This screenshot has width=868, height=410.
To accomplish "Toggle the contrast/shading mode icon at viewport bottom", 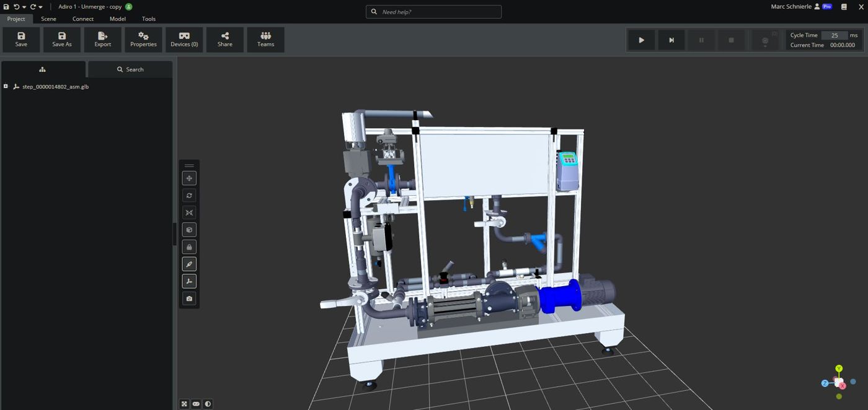I will pyautogui.click(x=208, y=404).
